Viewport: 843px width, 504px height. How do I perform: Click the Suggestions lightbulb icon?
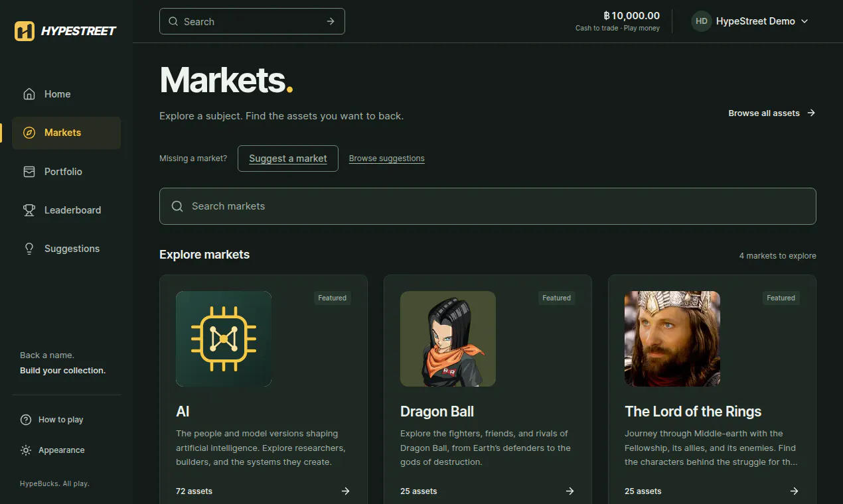29,249
